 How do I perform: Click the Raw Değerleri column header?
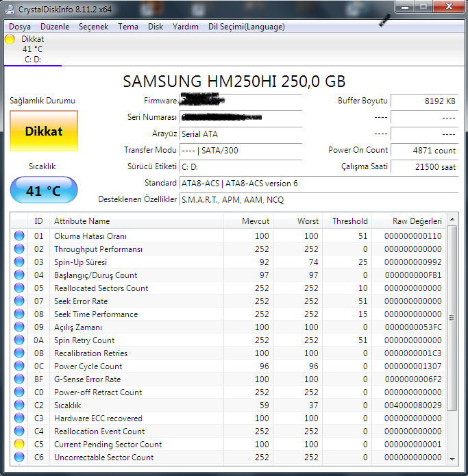417,221
